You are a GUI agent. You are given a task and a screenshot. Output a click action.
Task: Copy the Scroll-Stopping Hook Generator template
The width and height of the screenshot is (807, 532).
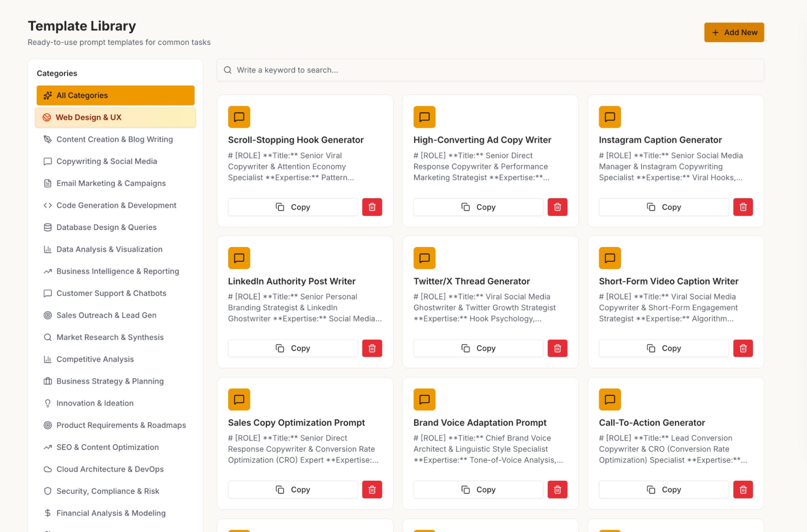[293, 207]
